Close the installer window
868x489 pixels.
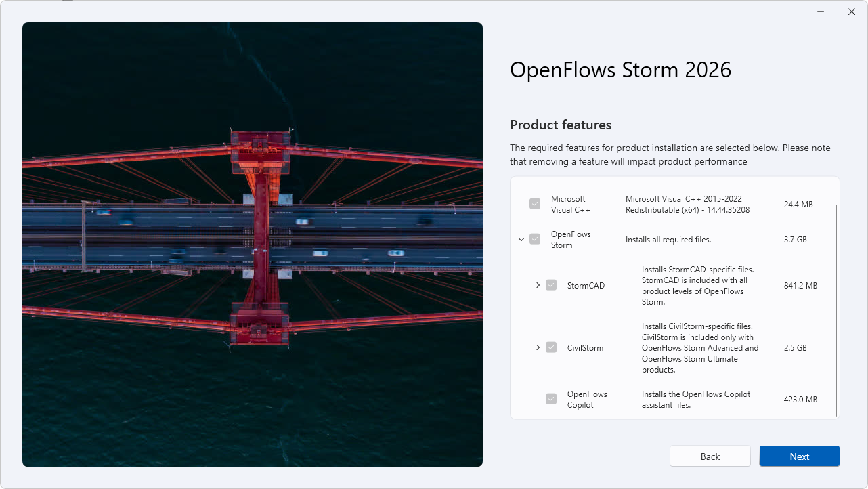(x=852, y=12)
